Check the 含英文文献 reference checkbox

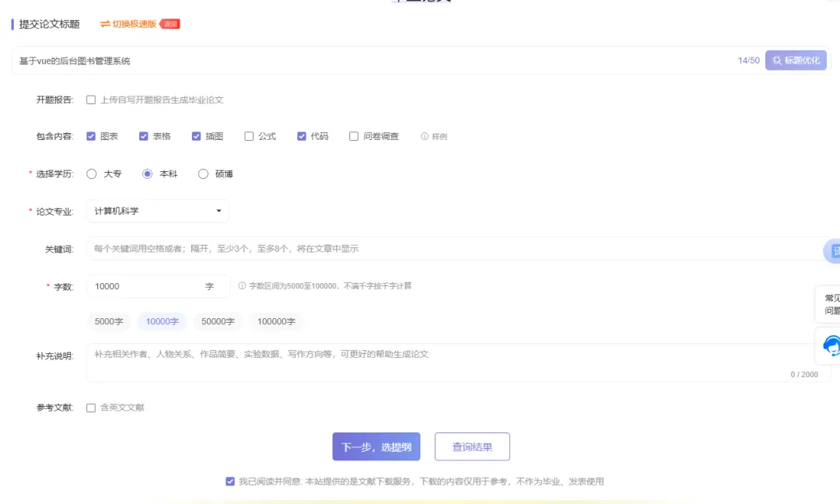tap(91, 408)
